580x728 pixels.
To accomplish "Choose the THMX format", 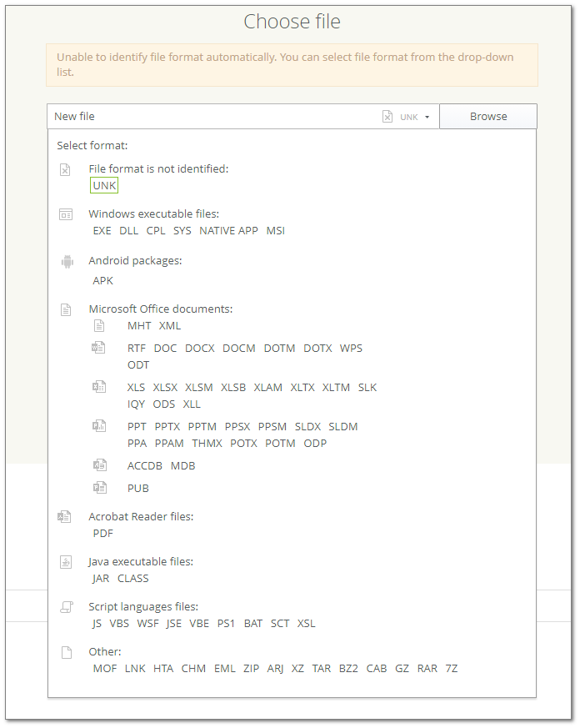I will point(207,443).
